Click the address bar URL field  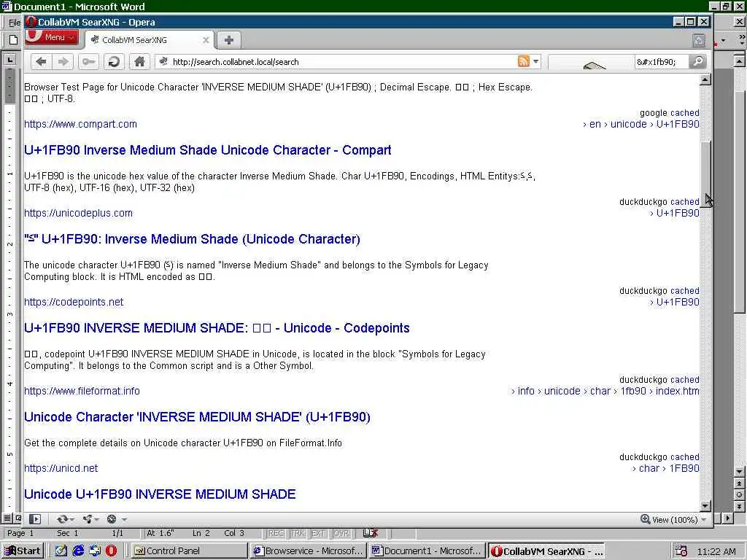tap(343, 61)
